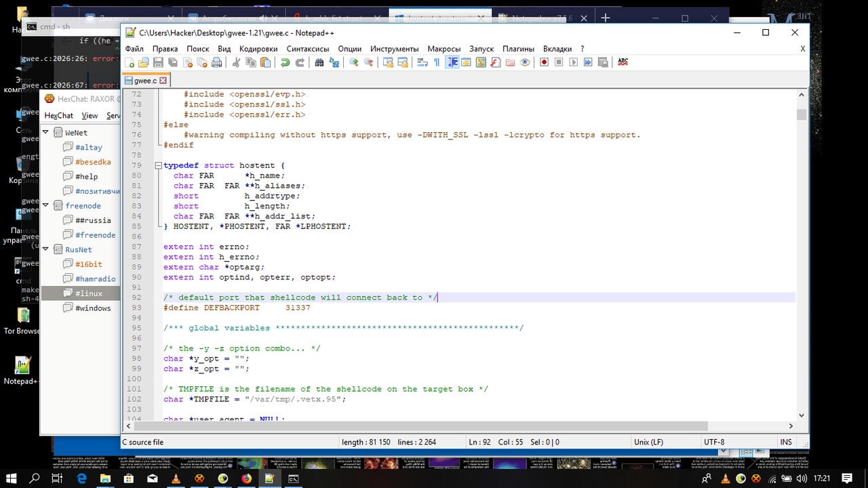Save the current file via toolbar
The image size is (868, 488).
tap(158, 62)
